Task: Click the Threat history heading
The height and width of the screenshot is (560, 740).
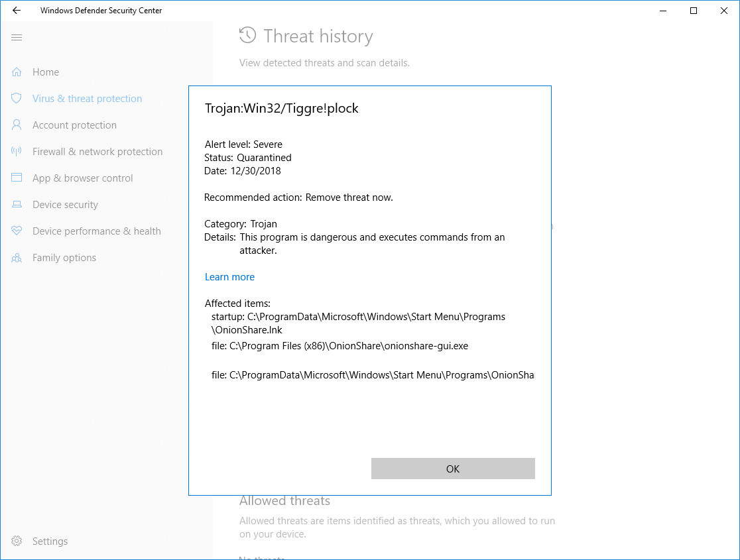Action: pyautogui.click(x=318, y=36)
